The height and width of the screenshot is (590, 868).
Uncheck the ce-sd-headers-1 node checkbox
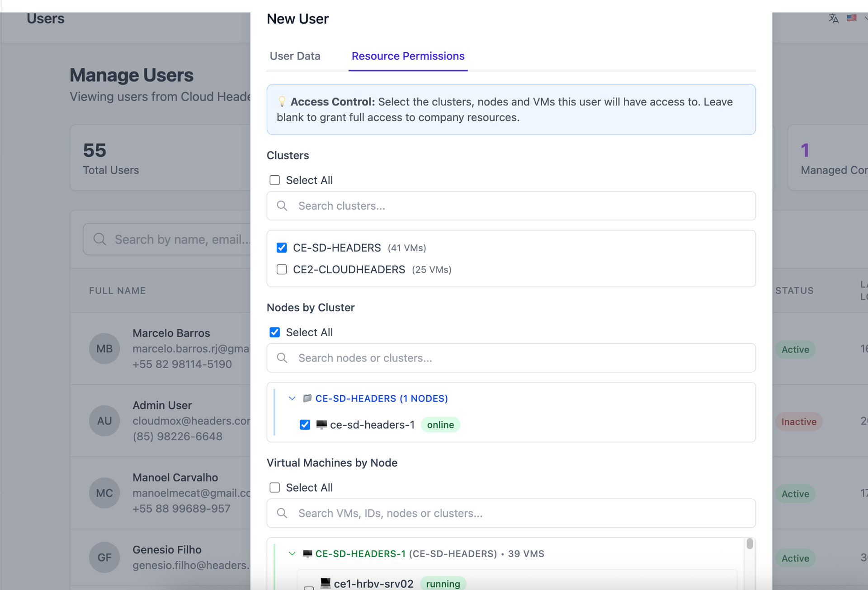(305, 425)
